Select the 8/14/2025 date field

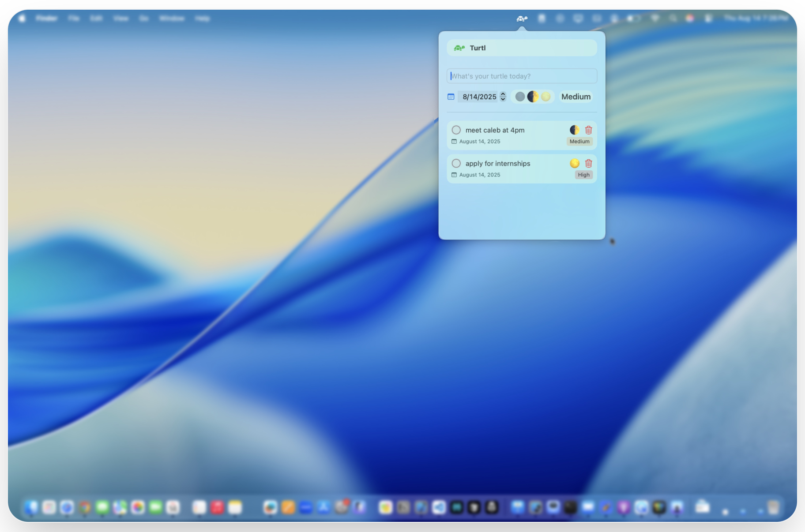(x=479, y=97)
